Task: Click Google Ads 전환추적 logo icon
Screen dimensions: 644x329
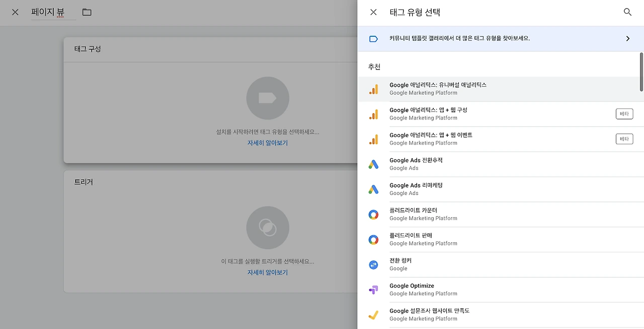Action: [x=373, y=164]
